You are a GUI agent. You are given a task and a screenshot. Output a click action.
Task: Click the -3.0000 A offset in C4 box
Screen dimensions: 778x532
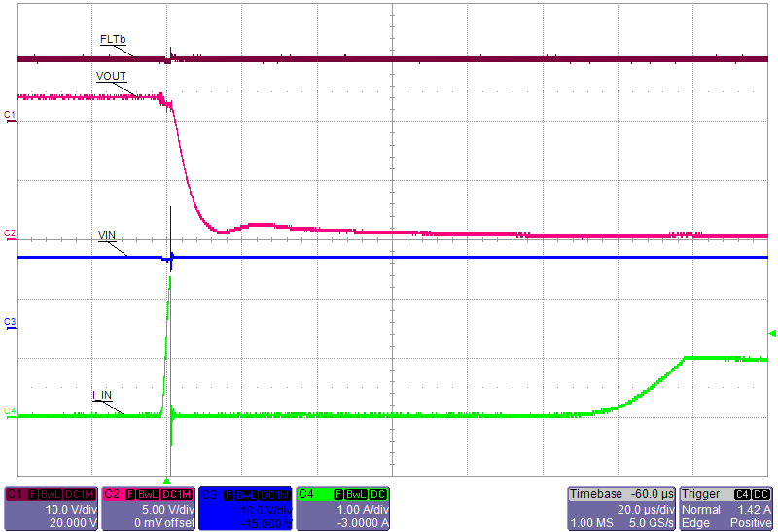pos(363,523)
